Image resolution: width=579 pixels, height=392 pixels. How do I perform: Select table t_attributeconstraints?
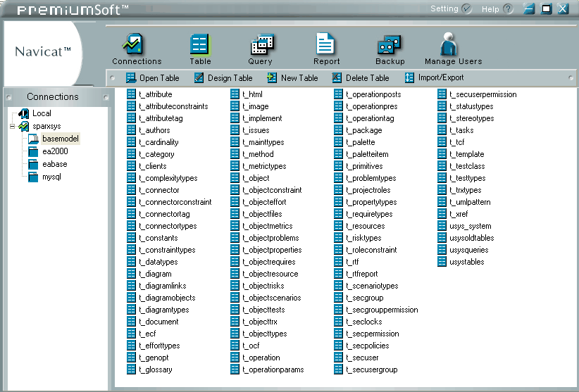tap(173, 106)
